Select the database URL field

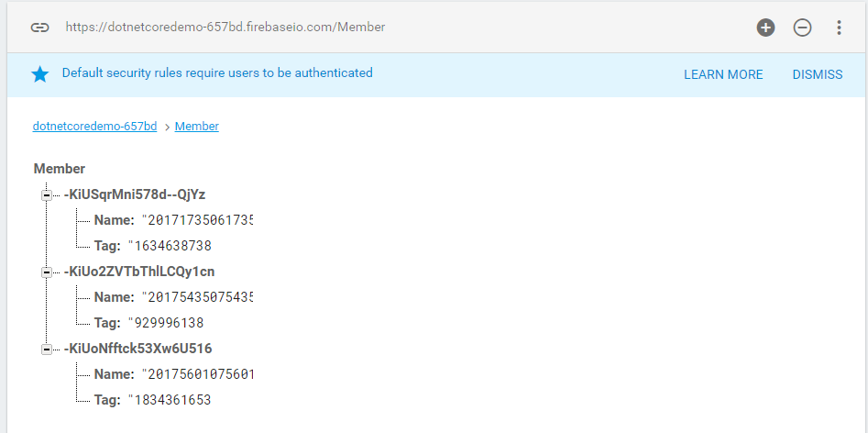click(x=225, y=28)
